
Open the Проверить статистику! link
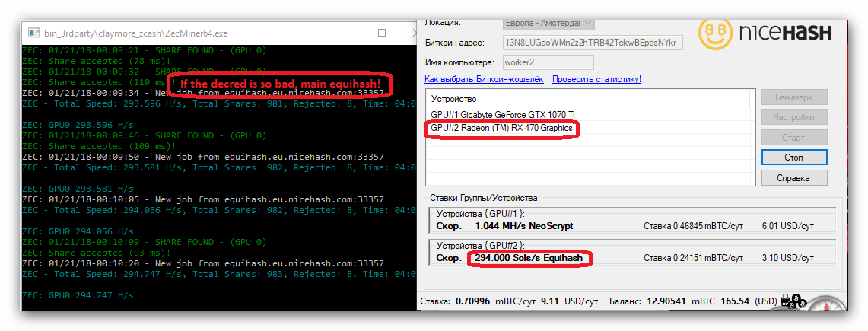596,79
